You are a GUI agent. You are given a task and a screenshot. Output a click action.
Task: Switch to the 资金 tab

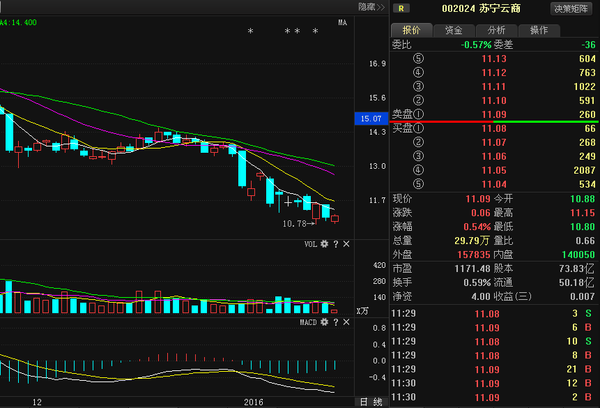click(x=454, y=30)
